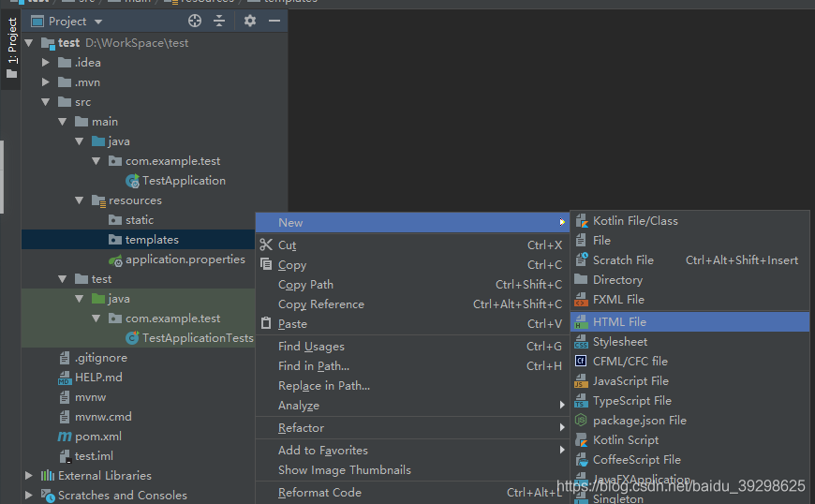This screenshot has width=815, height=504.
Task: Click the Collapse All icon in Project panel
Action: [x=219, y=21]
